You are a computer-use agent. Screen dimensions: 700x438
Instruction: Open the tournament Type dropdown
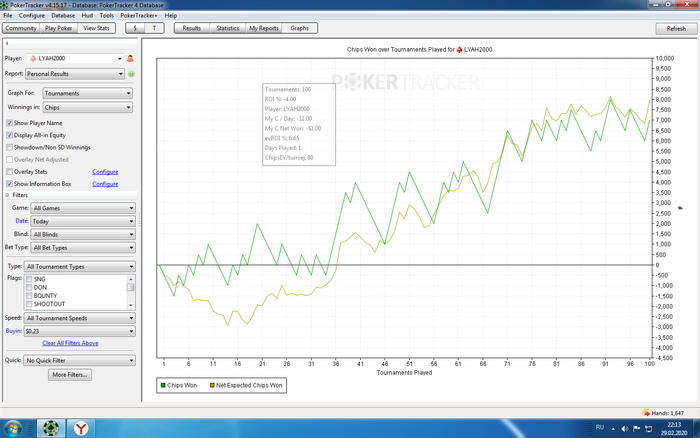tap(80, 267)
